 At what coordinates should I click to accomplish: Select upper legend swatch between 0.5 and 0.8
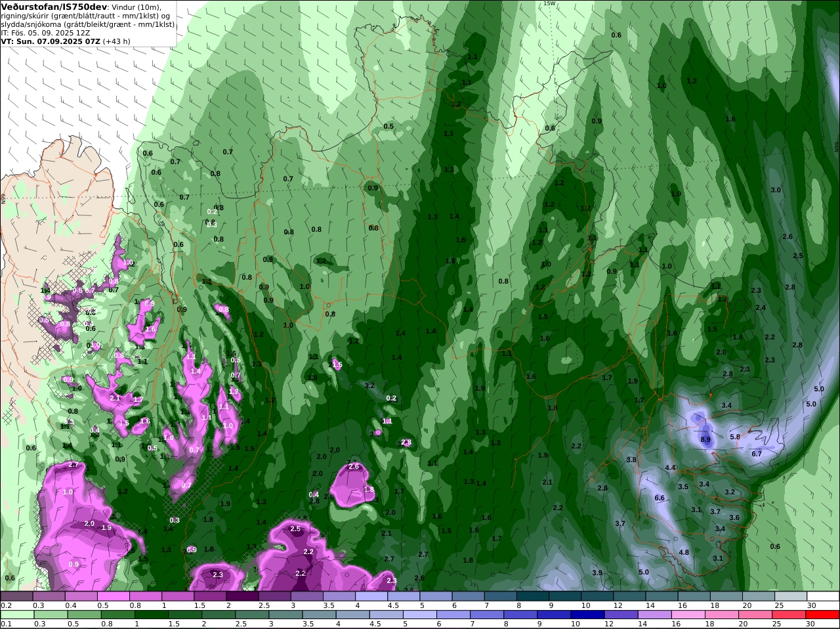113,596
